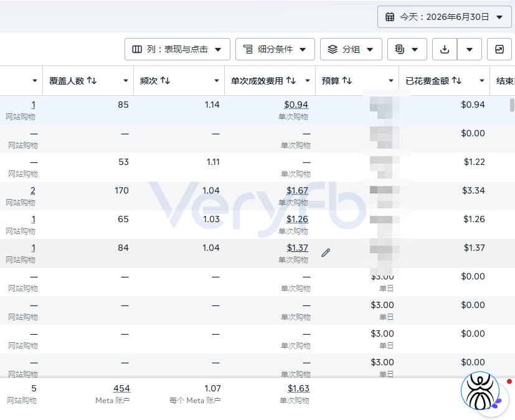Viewport: 515px width, 420px height.
Task: Open the 频次 column menu arrow
Action: [217, 81]
